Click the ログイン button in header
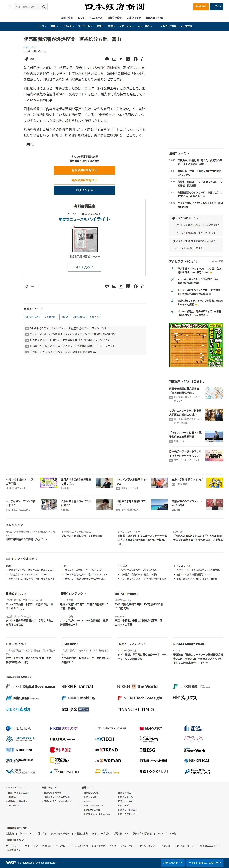The height and width of the screenshot is (868, 229). (x=217, y=6)
